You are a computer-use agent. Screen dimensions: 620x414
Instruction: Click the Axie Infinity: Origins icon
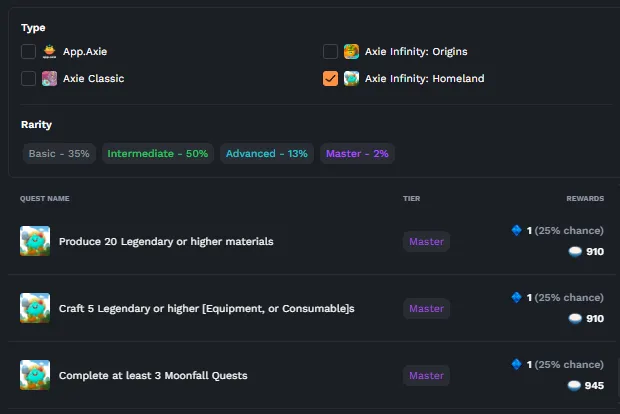[x=351, y=51]
